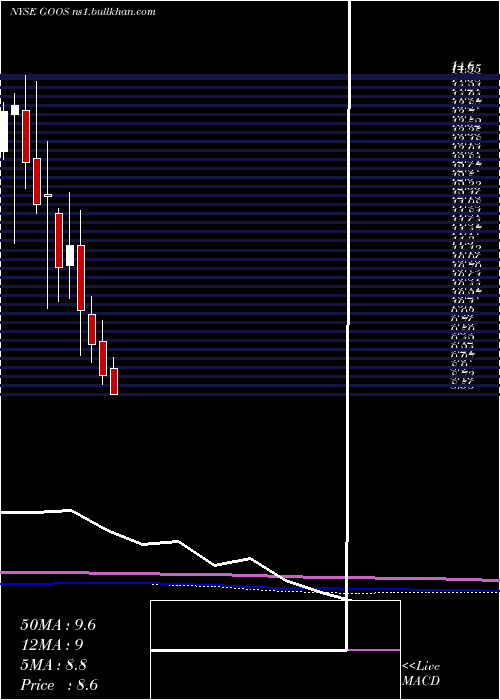
Task: Click the <<Live MACD label
Action: pos(421,674)
